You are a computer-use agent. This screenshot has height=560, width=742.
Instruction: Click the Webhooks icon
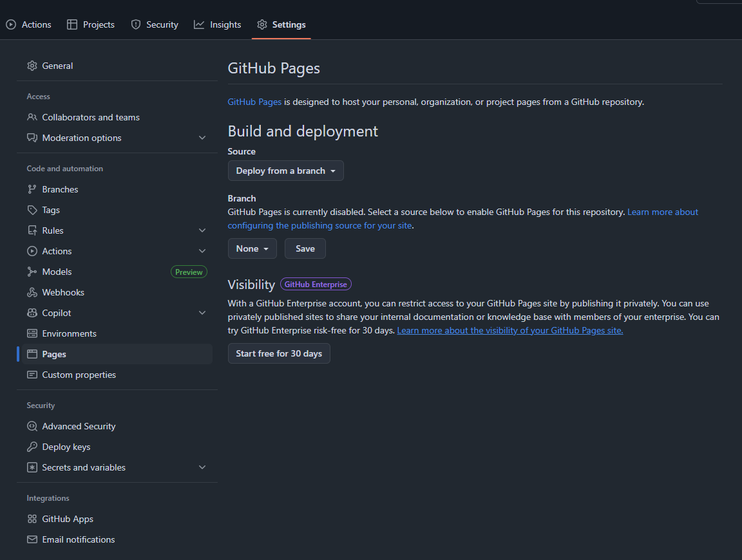32,292
